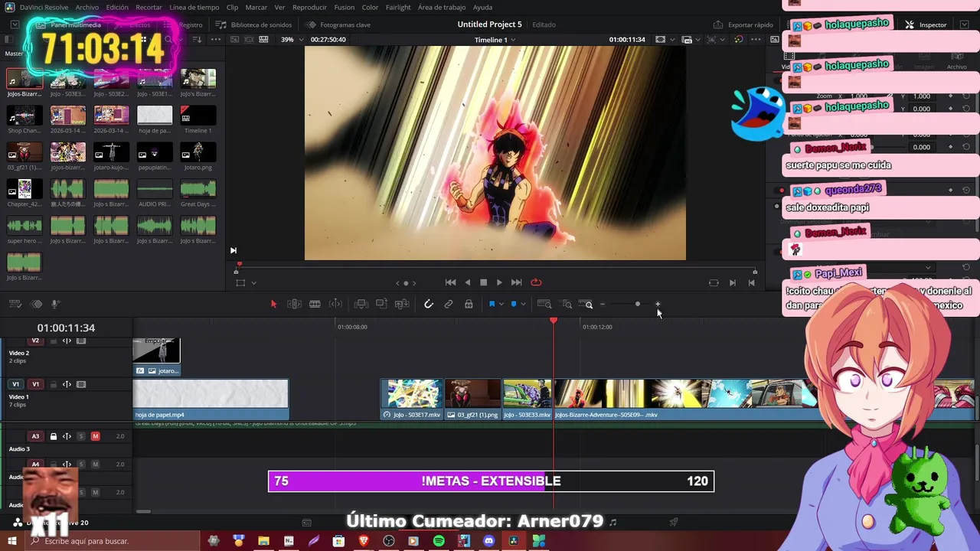Open Spotify from taskbar

(439, 541)
